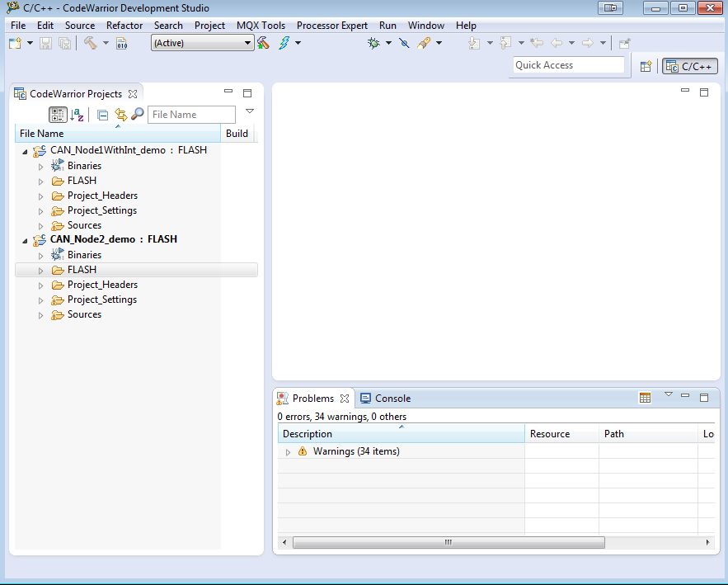
Task: Open the projects view menu triangle
Action: point(250,111)
